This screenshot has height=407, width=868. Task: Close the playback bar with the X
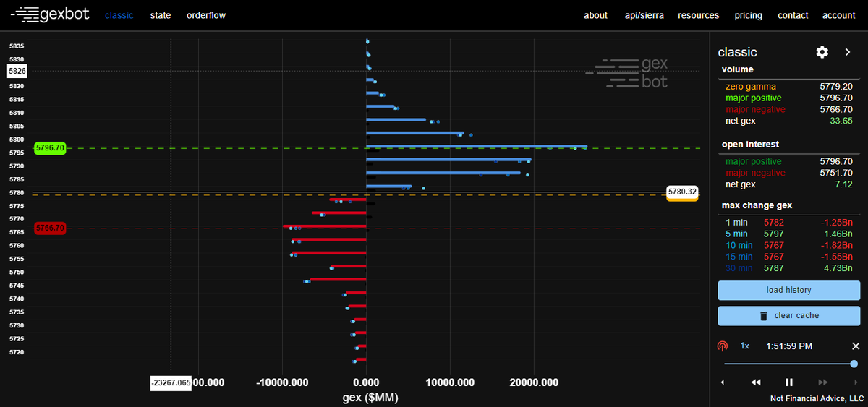(x=855, y=346)
